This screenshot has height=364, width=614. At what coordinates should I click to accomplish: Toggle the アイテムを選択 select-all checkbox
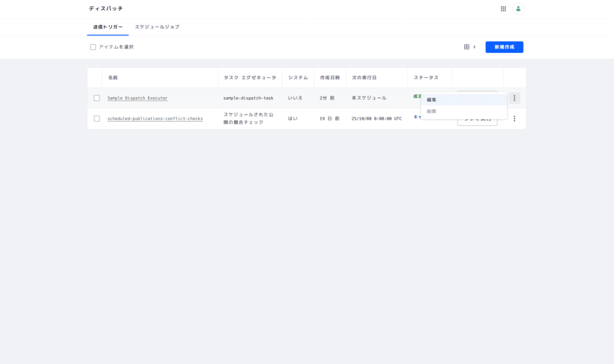(x=93, y=47)
